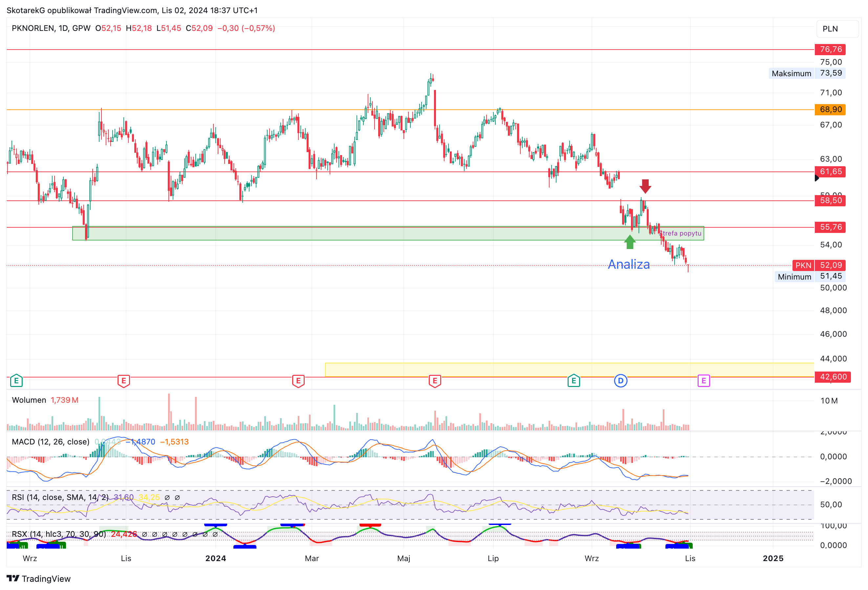
Task: Select the yellow rectangle zone above 42,600
Action: (570, 370)
